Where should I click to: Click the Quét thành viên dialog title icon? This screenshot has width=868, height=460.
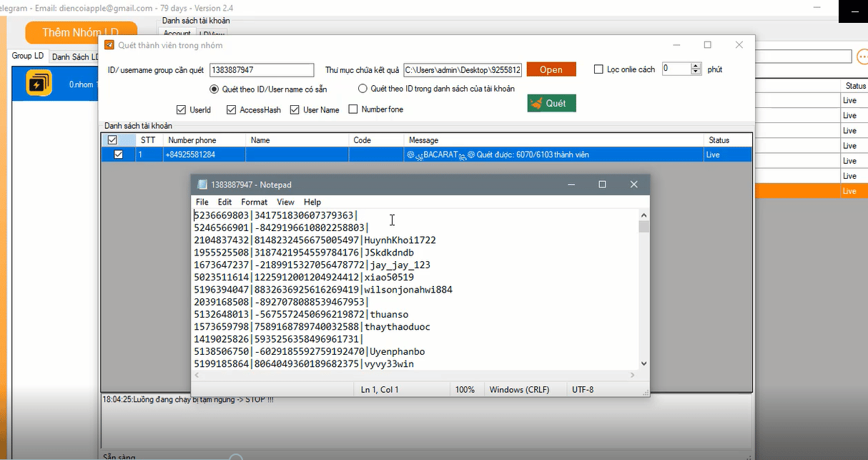(109, 45)
